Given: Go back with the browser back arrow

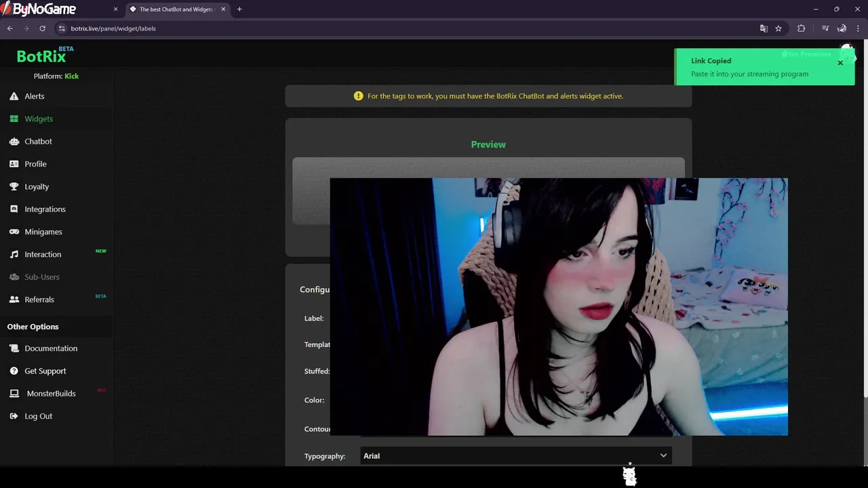Looking at the screenshot, I should tap(10, 28).
